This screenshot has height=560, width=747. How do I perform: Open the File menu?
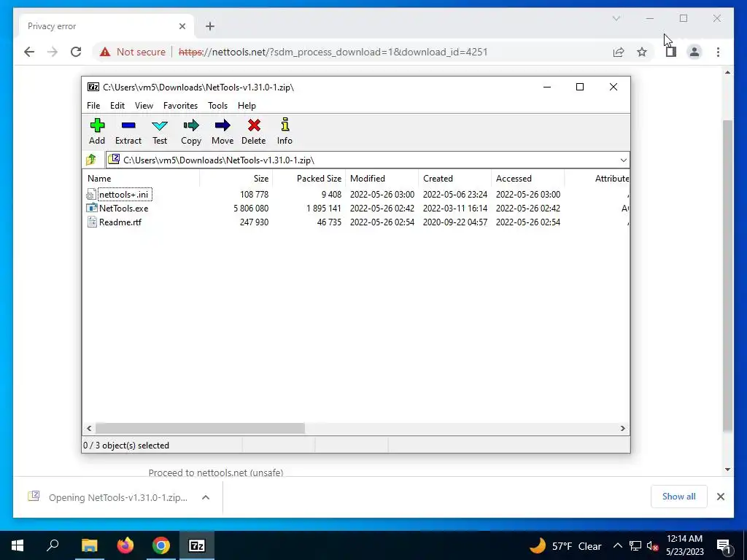coord(93,106)
